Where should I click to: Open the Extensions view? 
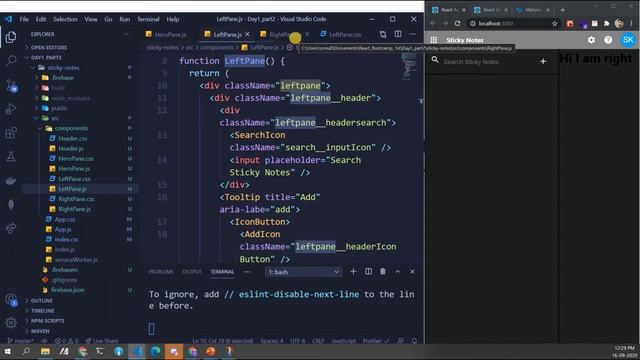coord(11,133)
